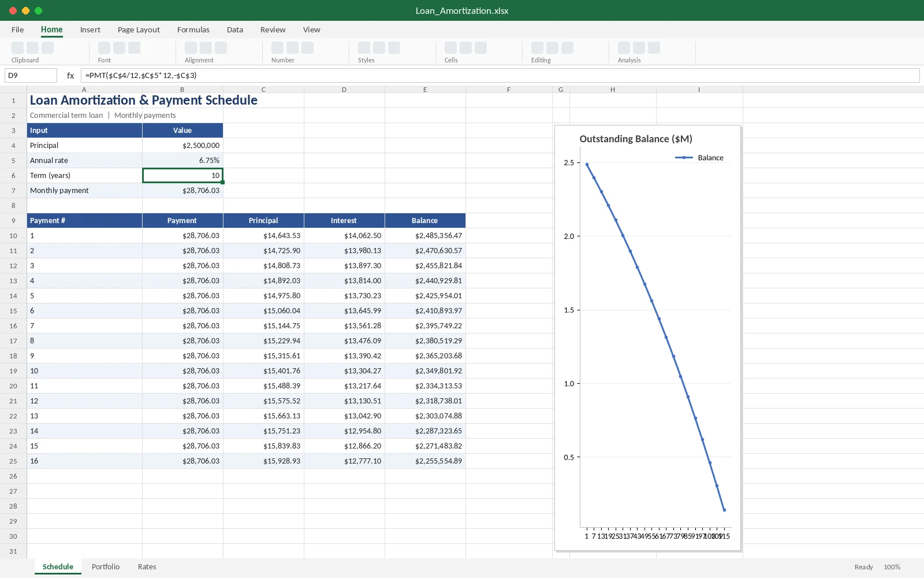Click balance cell $2,485,356.47

pyautogui.click(x=425, y=235)
